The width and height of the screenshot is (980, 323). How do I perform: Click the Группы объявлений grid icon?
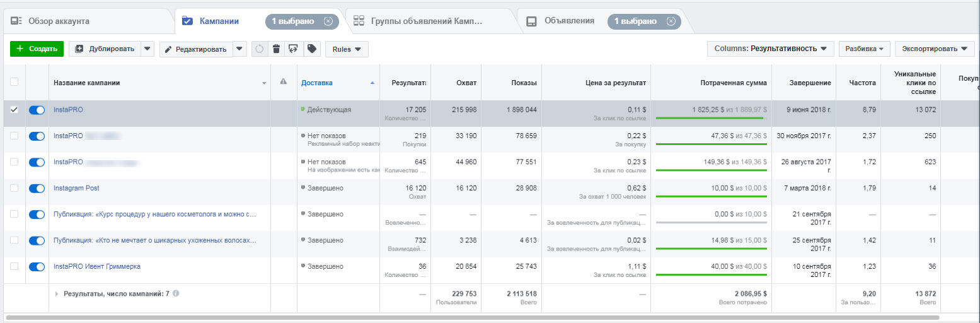tap(359, 21)
